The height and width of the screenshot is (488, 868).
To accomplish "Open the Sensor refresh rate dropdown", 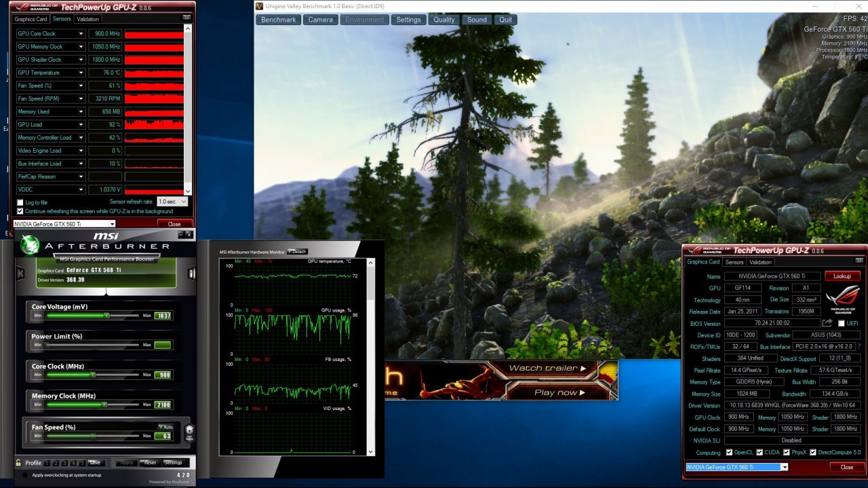I will pyautogui.click(x=172, y=202).
